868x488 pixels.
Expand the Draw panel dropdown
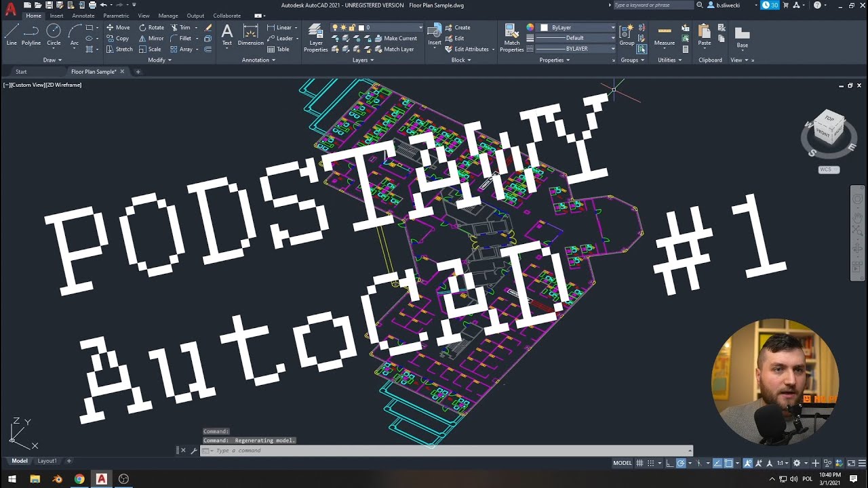click(x=53, y=60)
